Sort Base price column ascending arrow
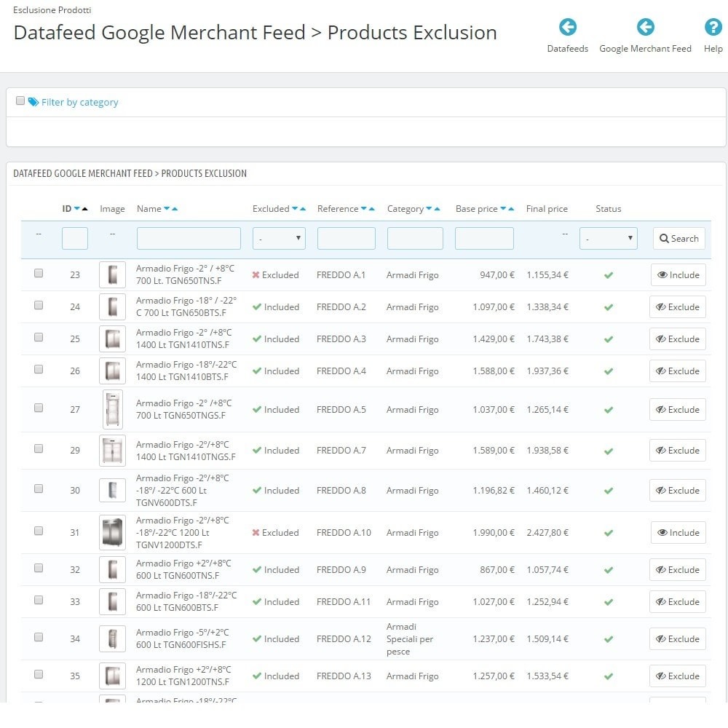This screenshot has width=728, height=728. coord(511,208)
